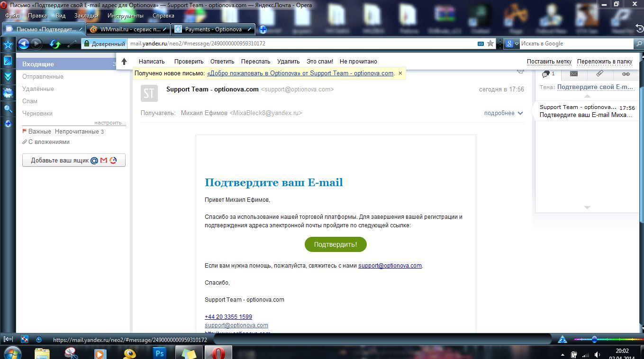Click the Искать в Google search field
Screen dimensions: 644x359
[576, 44]
